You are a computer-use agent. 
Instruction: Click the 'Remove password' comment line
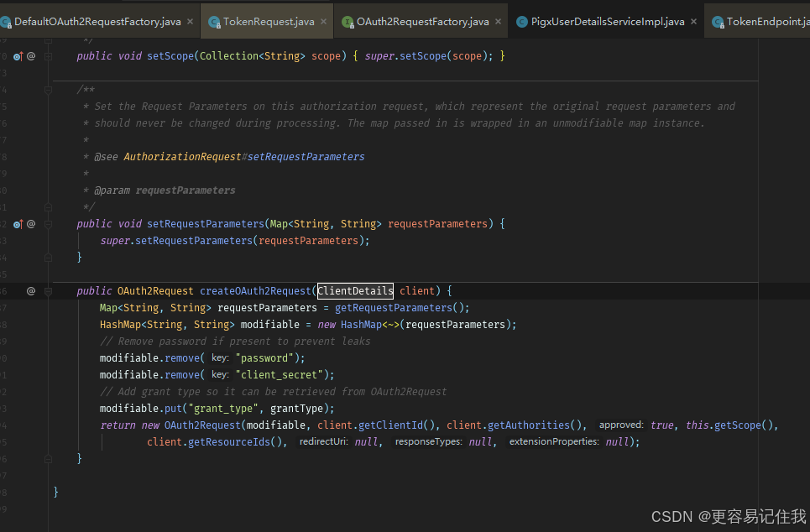235,342
